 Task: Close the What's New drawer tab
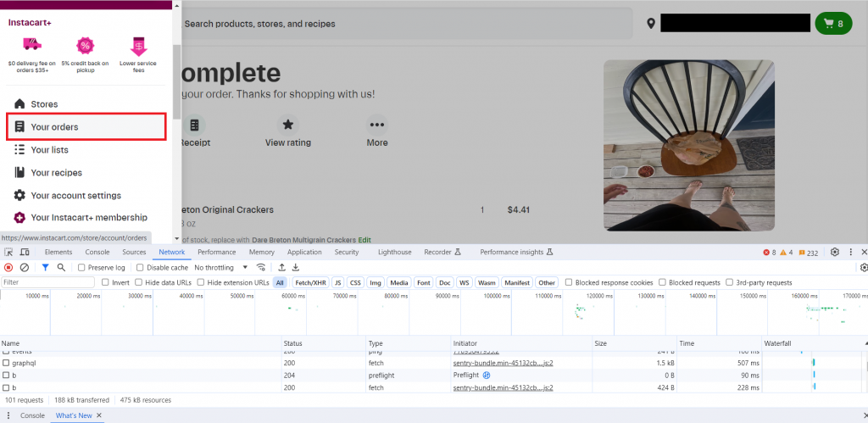(99, 415)
